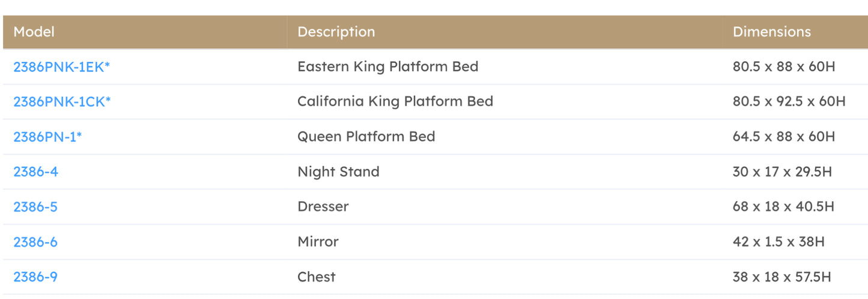Viewport: 868px width, 299px height.
Task: Click the Night Stand description cell
Action: (338, 172)
